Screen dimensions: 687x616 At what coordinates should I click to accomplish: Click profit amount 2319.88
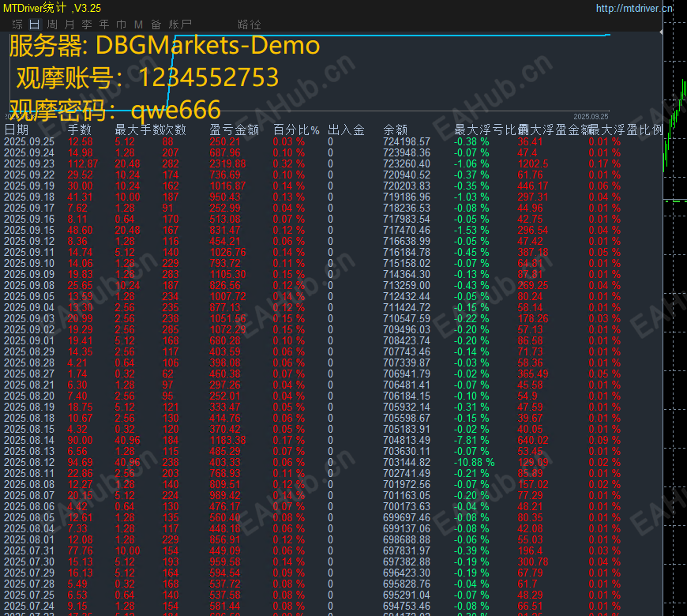point(228,163)
